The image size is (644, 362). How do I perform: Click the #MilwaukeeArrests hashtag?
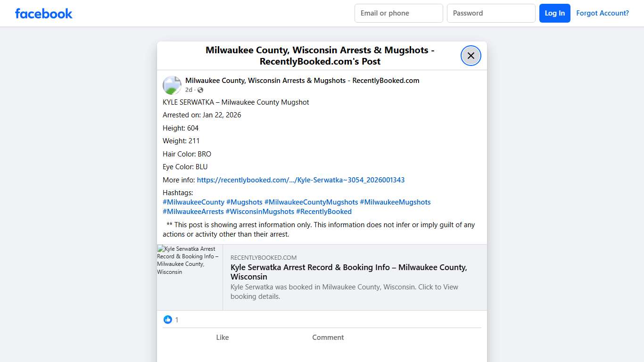coord(193,211)
